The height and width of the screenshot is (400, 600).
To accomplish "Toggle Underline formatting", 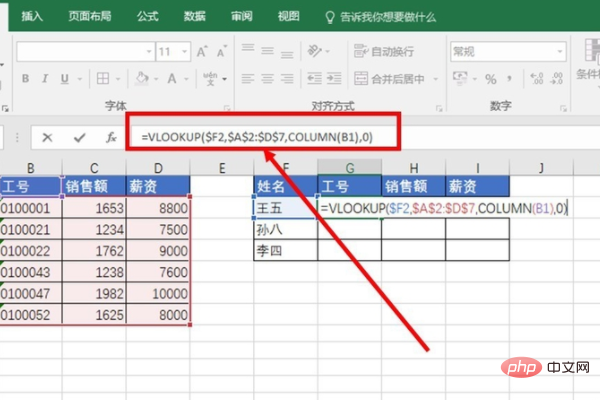I will pyautogui.click(x=65, y=78).
